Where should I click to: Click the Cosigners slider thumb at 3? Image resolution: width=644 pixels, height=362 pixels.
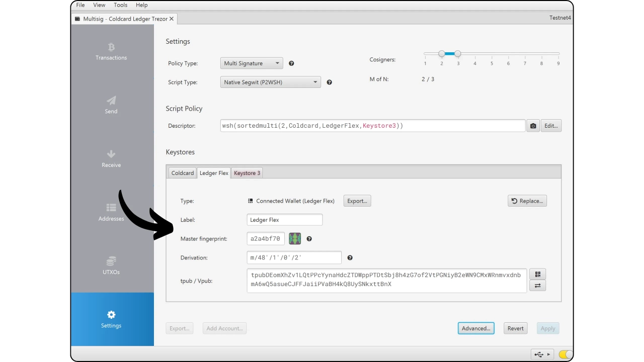458,53
